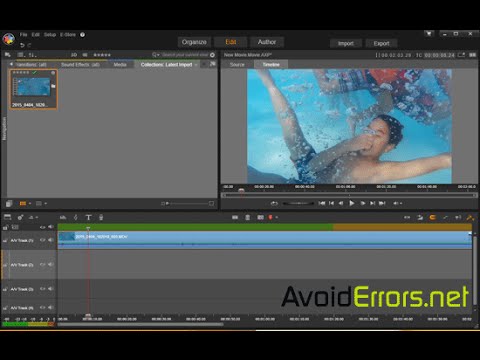Open the E-Store menu

coord(68,35)
